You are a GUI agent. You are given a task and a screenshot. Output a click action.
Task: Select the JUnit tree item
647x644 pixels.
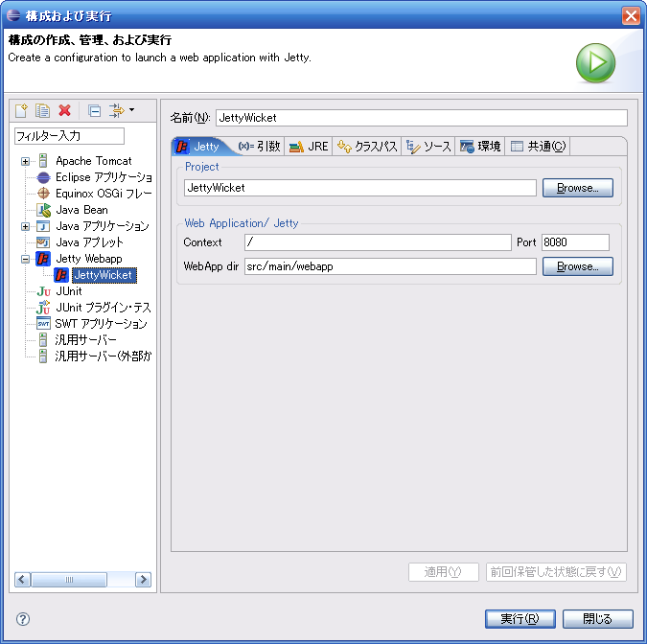coord(68,291)
